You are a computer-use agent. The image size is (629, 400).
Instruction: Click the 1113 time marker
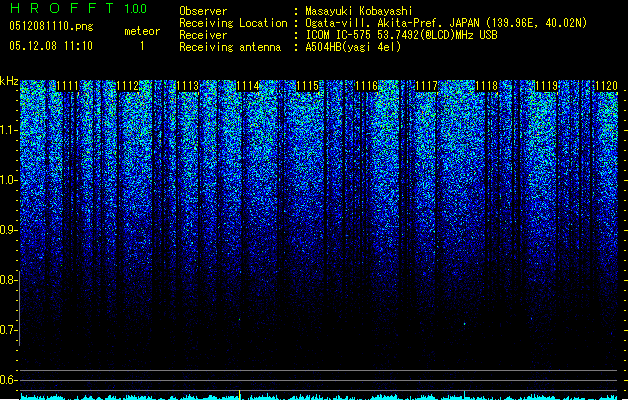pyautogui.click(x=188, y=86)
